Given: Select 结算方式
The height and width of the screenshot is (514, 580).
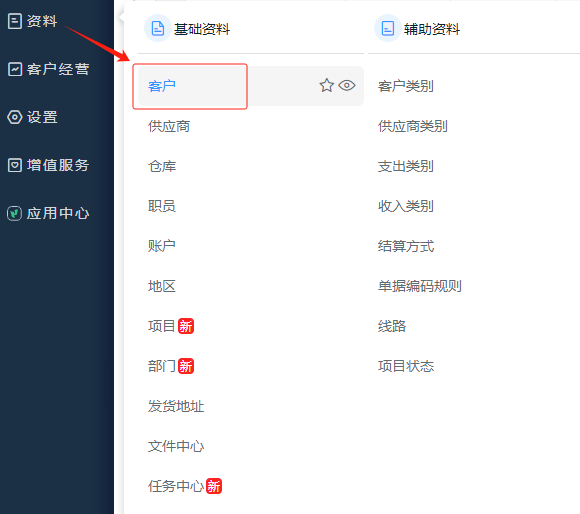Looking at the screenshot, I should pyautogui.click(x=406, y=246).
